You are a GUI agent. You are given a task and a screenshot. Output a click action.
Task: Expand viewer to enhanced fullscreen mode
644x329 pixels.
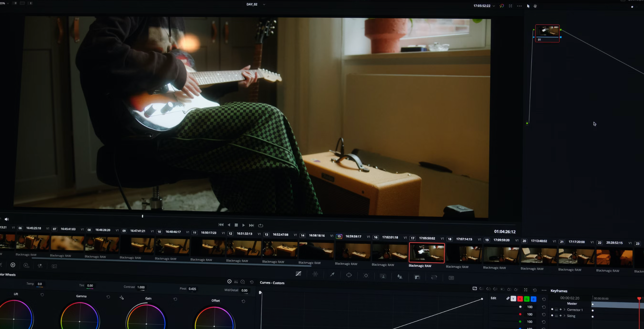[x=510, y=6]
